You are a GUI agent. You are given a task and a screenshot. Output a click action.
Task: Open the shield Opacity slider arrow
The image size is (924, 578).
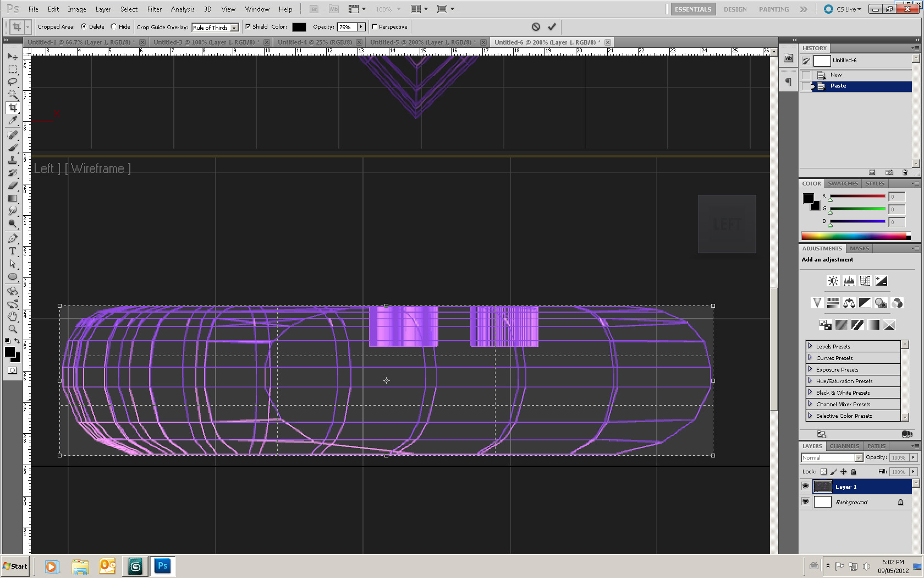[x=361, y=27]
